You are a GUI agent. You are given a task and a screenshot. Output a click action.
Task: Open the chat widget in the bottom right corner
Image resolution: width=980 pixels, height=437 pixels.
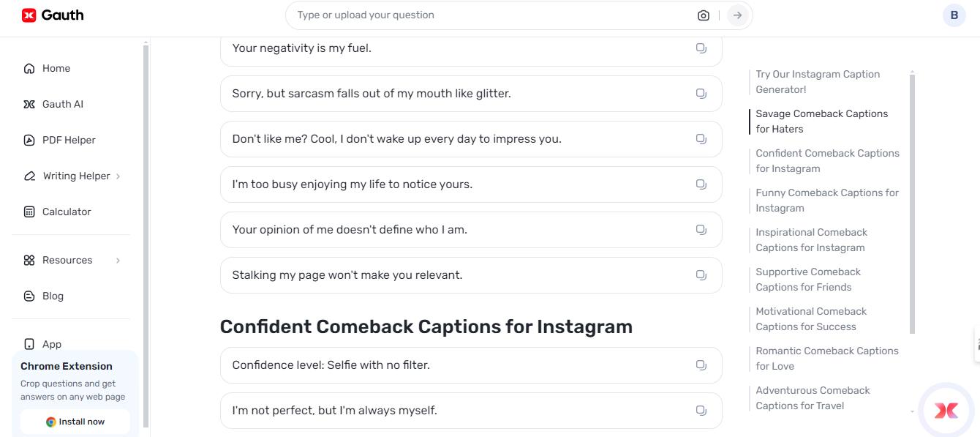(x=946, y=411)
